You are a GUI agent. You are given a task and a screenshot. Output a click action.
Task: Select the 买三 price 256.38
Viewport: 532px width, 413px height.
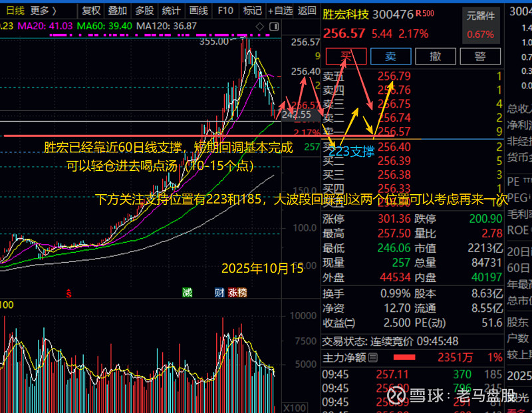point(394,175)
